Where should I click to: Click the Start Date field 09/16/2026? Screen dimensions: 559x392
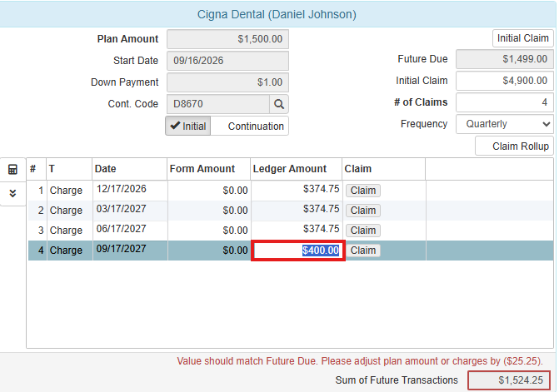tap(227, 61)
